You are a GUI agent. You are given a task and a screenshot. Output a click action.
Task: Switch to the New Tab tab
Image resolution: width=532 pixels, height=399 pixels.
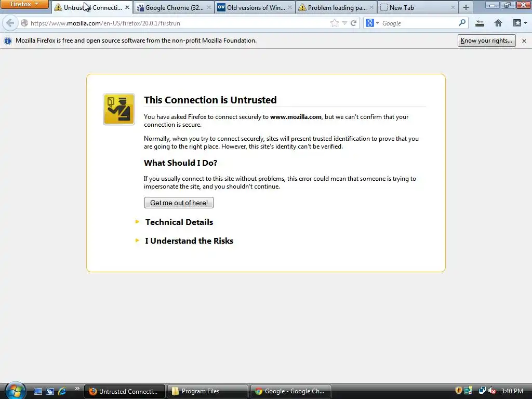[418, 7]
